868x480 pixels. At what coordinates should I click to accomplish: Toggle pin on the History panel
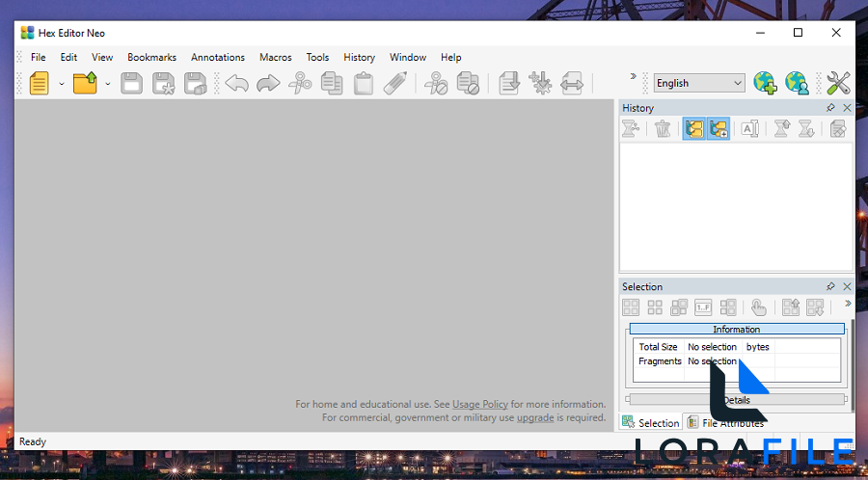pyautogui.click(x=830, y=108)
